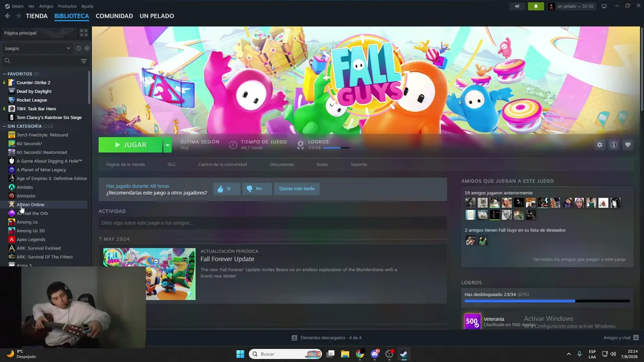Click the activity input field
644x362 pixels.
coord(273,223)
